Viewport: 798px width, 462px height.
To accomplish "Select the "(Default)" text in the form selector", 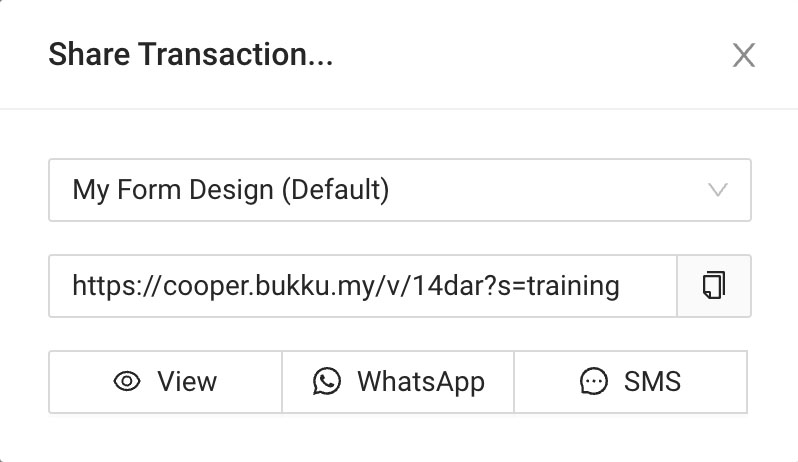I will pyautogui.click(x=334, y=189).
